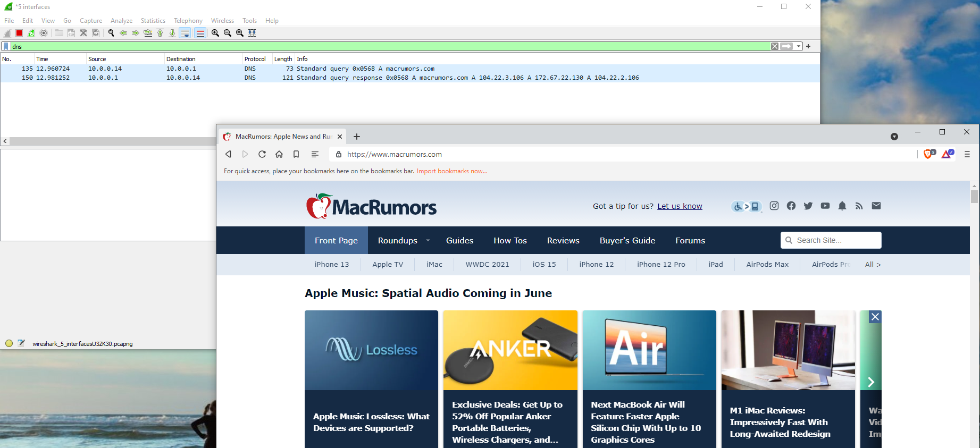
Task: Apply the dns display filter arrow
Action: tap(787, 46)
